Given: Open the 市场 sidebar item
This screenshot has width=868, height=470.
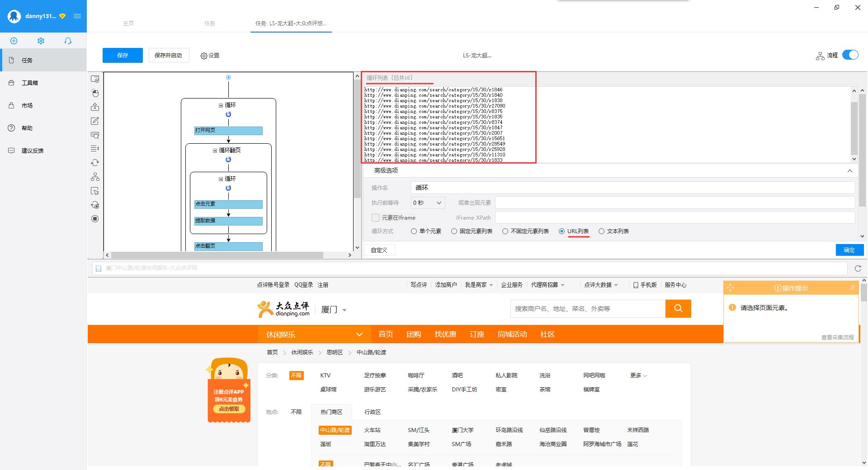Looking at the screenshot, I should tap(43, 105).
